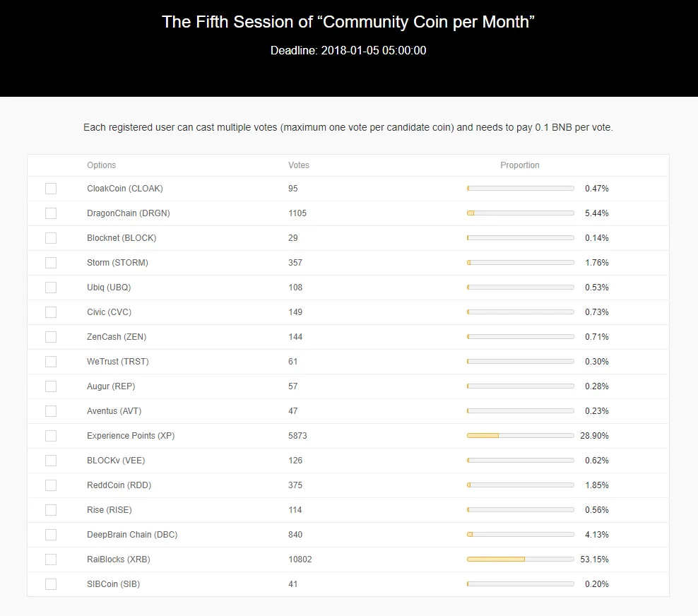This screenshot has height=616, width=698.
Task: Select the WeTrust (TRST) checkbox
Action: (x=51, y=362)
